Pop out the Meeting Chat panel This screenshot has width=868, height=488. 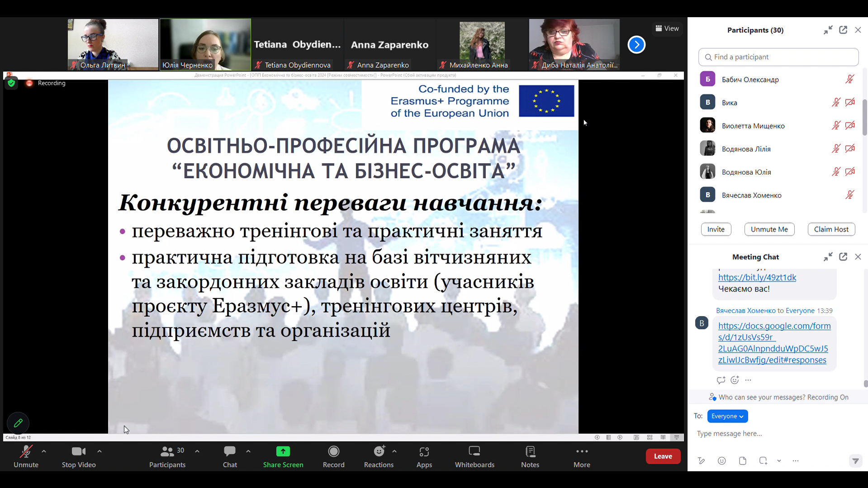(x=843, y=257)
